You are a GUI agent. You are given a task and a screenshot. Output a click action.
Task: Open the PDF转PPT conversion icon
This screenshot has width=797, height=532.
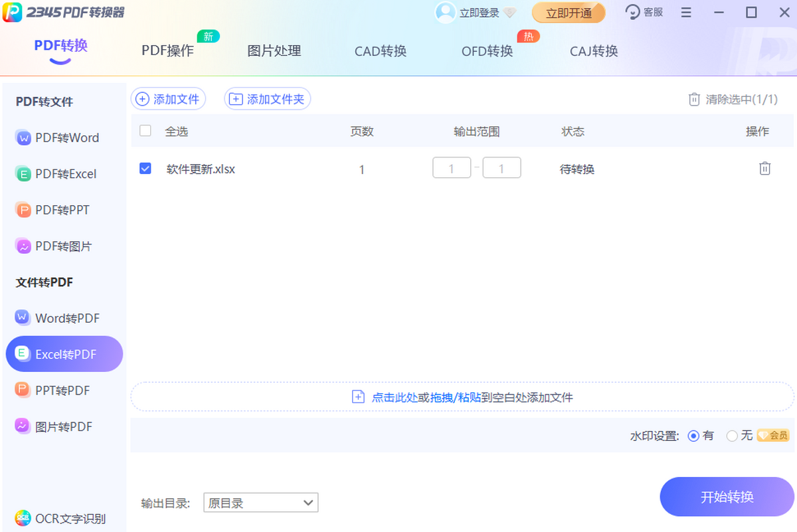[23, 210]
